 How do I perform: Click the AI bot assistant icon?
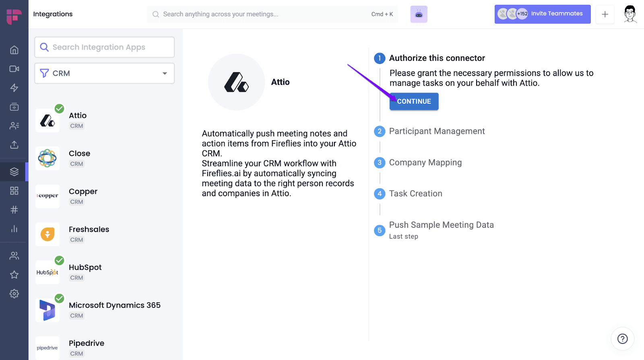coord(419,14)
